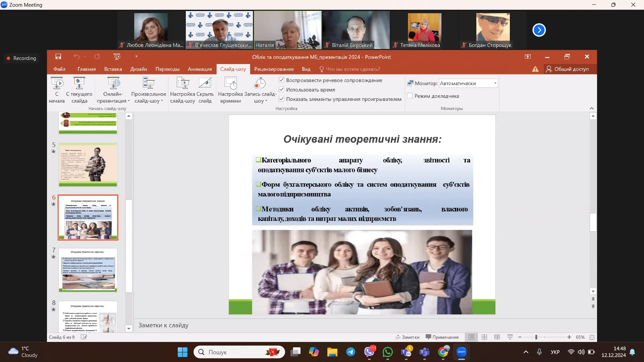
Task: Switch to Slide Sorter view icon
Action: click(484, 337)
